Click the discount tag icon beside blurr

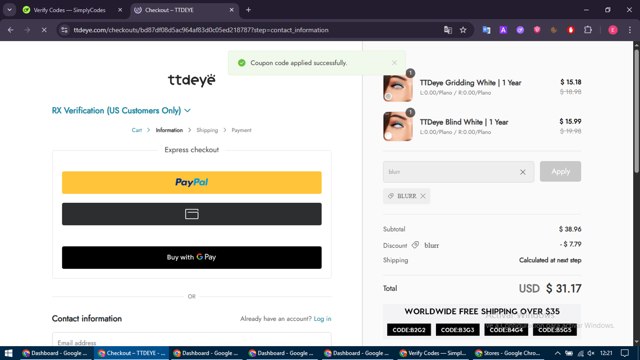(x=415, y=245)
